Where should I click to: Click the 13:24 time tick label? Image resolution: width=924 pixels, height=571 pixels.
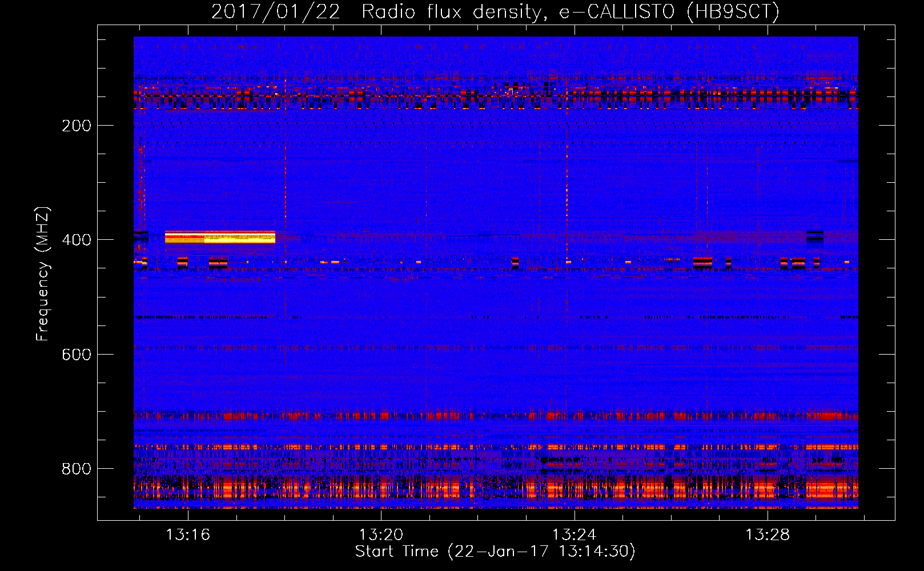(574, 534)
